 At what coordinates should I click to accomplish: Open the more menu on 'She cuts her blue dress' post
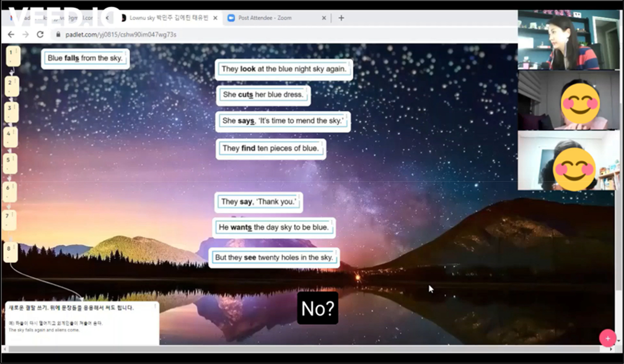(306, 89)
